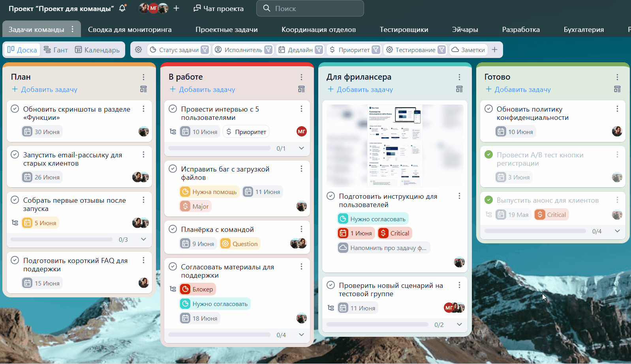Open notifications bell next to project title
The image size is (631, 364).
pyautogui.click(x=122, y=8)
